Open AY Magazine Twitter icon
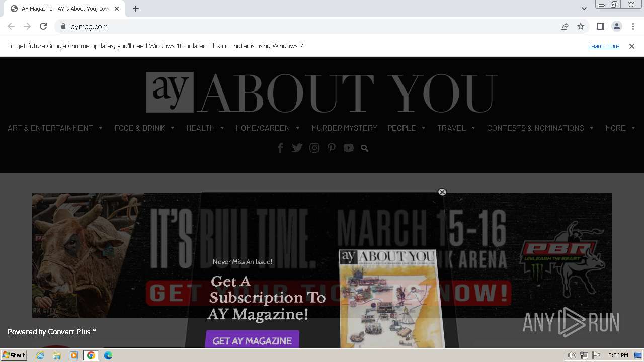 [297, 148]
